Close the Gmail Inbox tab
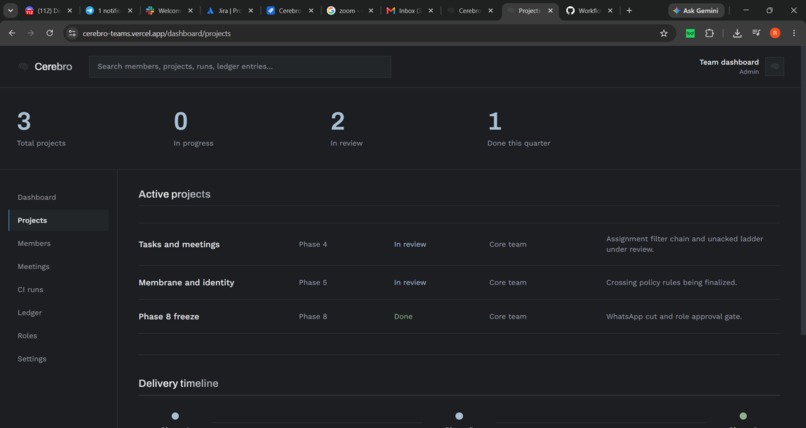This screenshot has width=806, height=428. pyautogui.click(x=430, y=10)
